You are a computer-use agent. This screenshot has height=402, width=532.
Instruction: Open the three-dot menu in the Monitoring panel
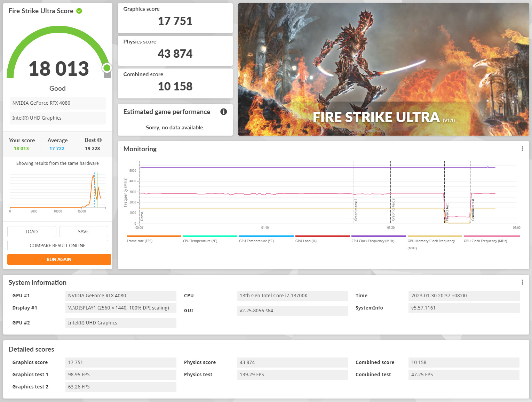click(522, 149)
